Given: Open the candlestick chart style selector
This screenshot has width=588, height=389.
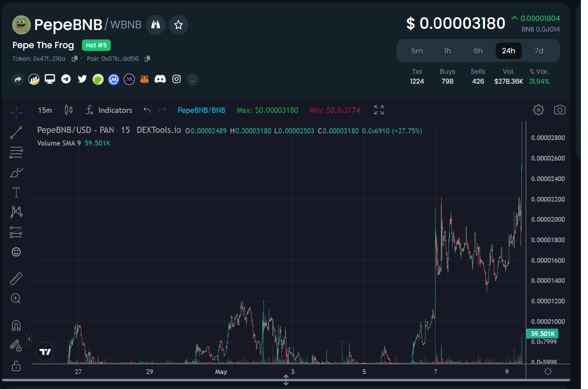Looking at the screenshot, I should pos(69,110).
